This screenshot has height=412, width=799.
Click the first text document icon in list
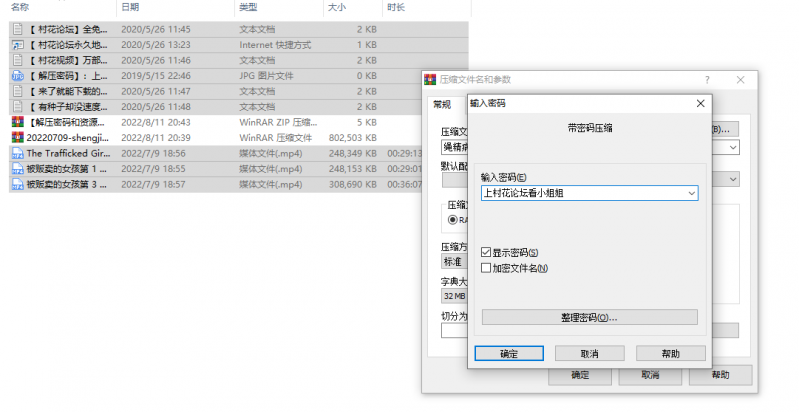[x=17, y=29]
